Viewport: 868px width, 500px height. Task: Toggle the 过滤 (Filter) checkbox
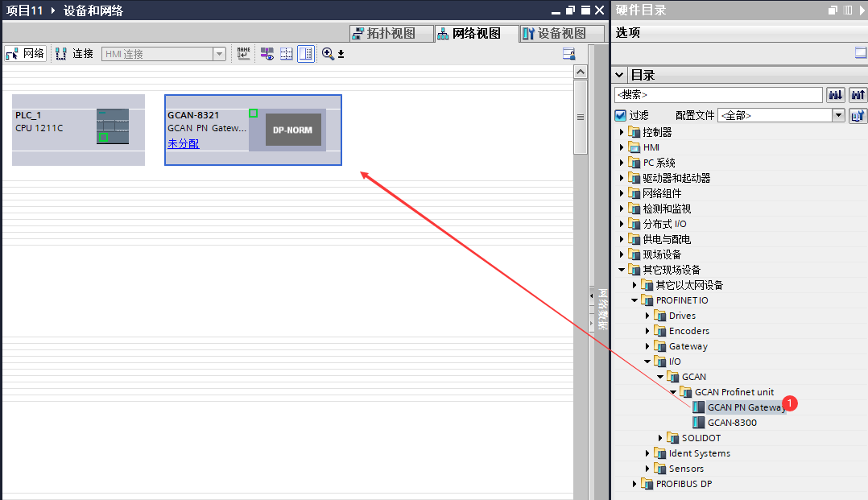tap(620, 115)
